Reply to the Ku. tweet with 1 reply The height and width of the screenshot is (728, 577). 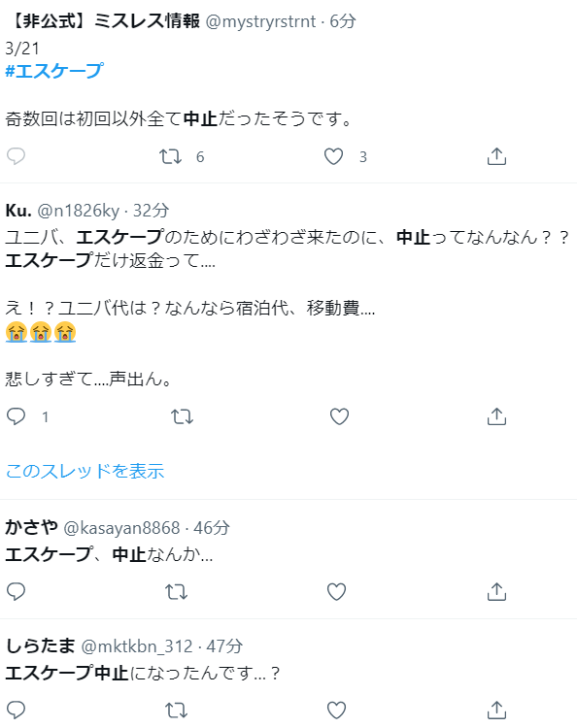pos(16,416)
